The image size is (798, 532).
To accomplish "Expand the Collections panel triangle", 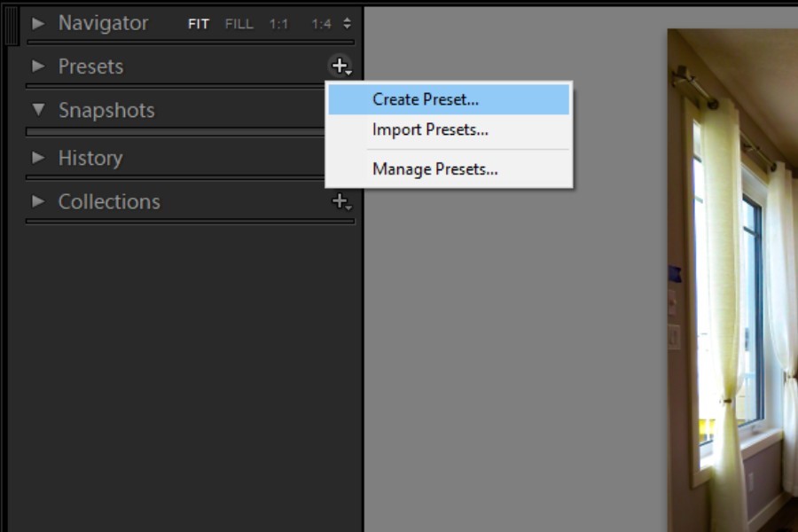I will coord(38,201).
